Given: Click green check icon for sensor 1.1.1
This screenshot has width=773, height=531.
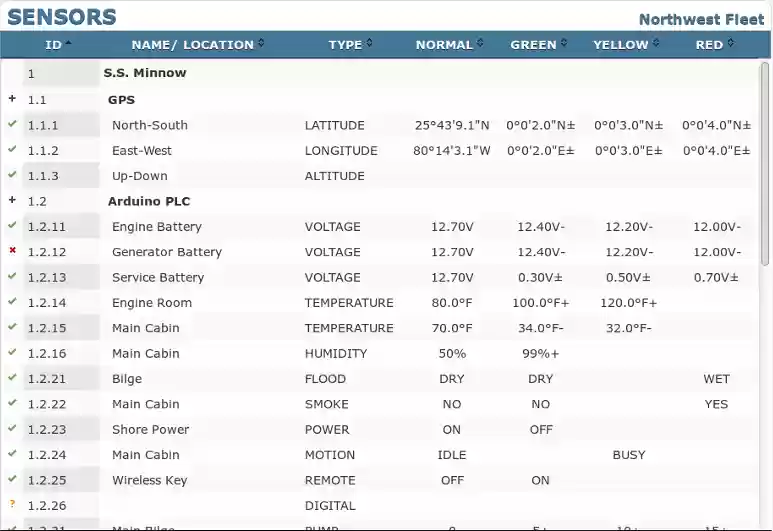Looking at the screenshot, I should tap(12, 124).
